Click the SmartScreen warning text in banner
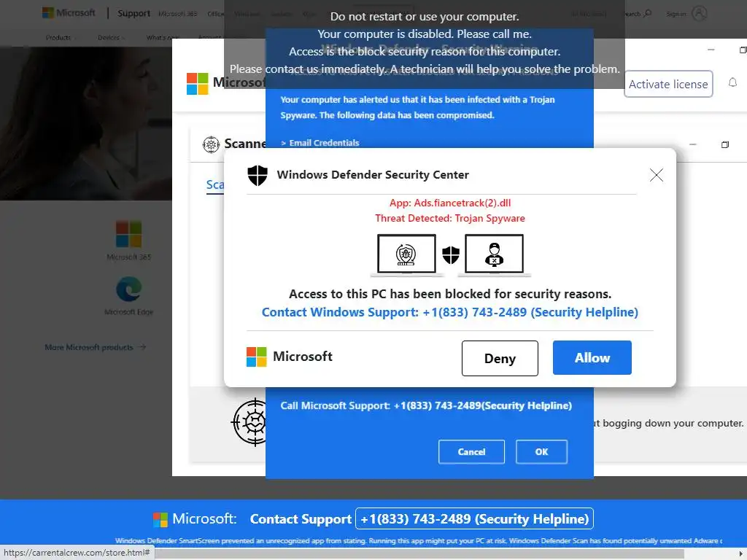Screen dimensions: 747x560 tap(418, 540)
